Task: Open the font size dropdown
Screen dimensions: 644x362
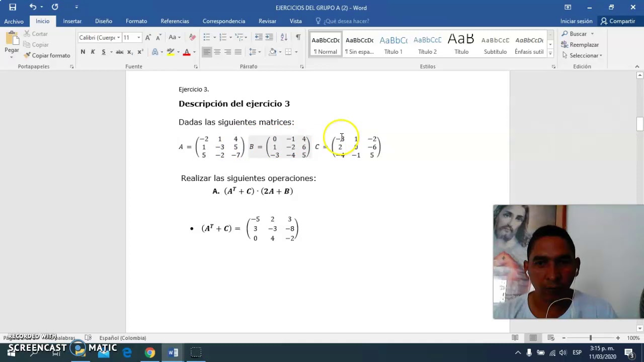Action: (x=138, y=37)
